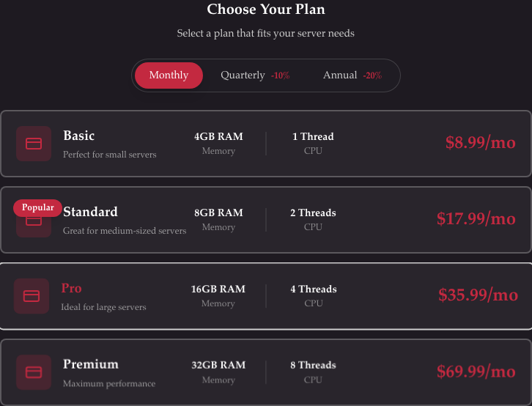Click the Basic plan card icon
Screen dimensions: 532x406
[x=34, y=144]
